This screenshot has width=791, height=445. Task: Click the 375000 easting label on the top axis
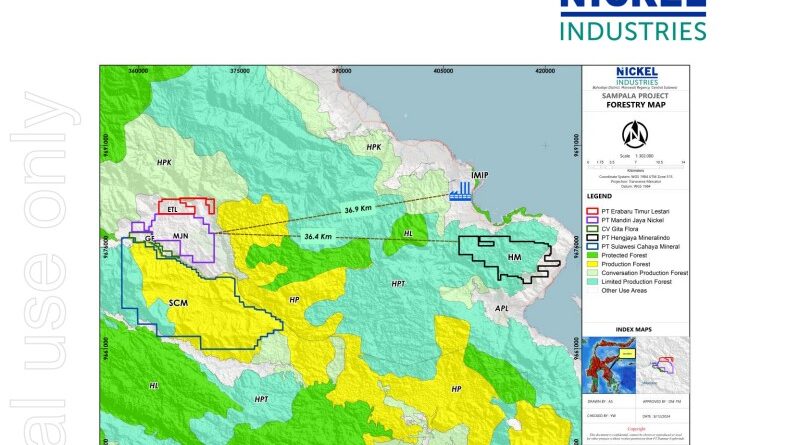pos(240,71)
